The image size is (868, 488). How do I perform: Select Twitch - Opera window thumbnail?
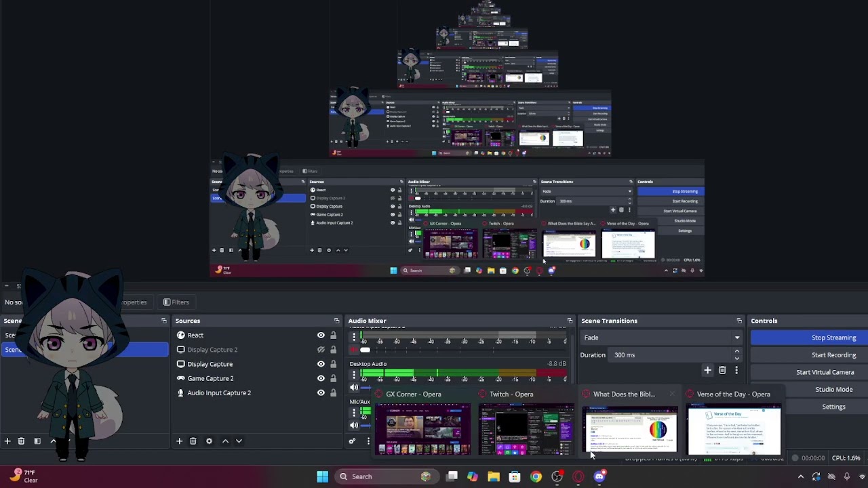[x=526, y=430]
